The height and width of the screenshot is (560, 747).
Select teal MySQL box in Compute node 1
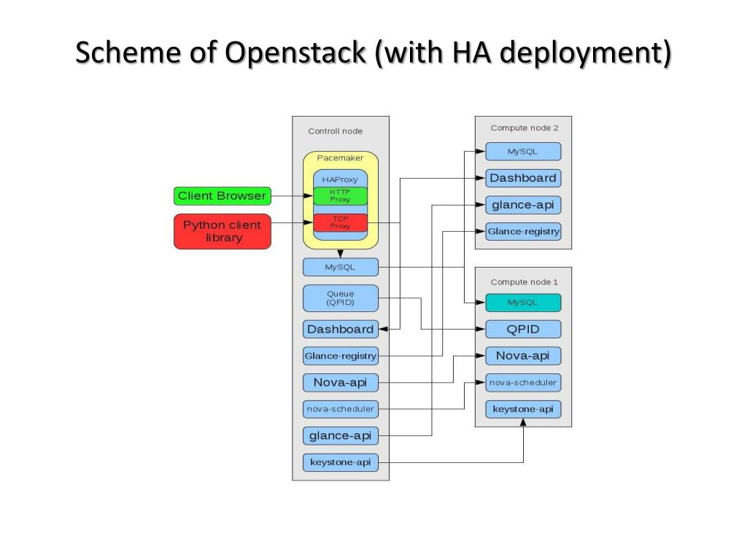[x=523, y=303]
